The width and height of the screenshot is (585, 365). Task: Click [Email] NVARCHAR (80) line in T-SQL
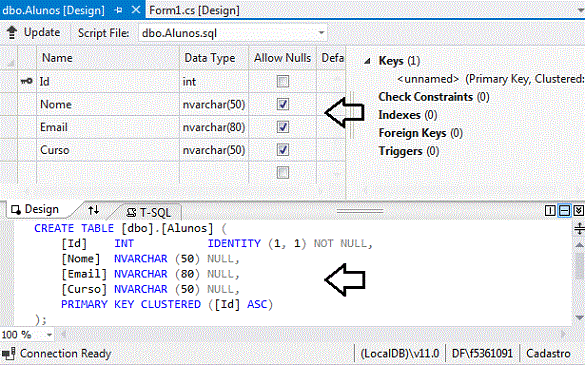[x=150, y=274]
